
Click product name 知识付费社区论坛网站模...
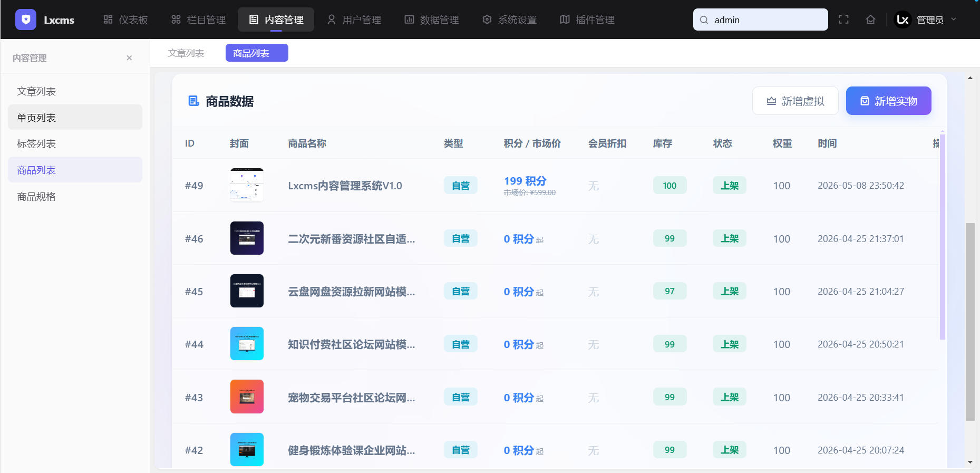351,344
